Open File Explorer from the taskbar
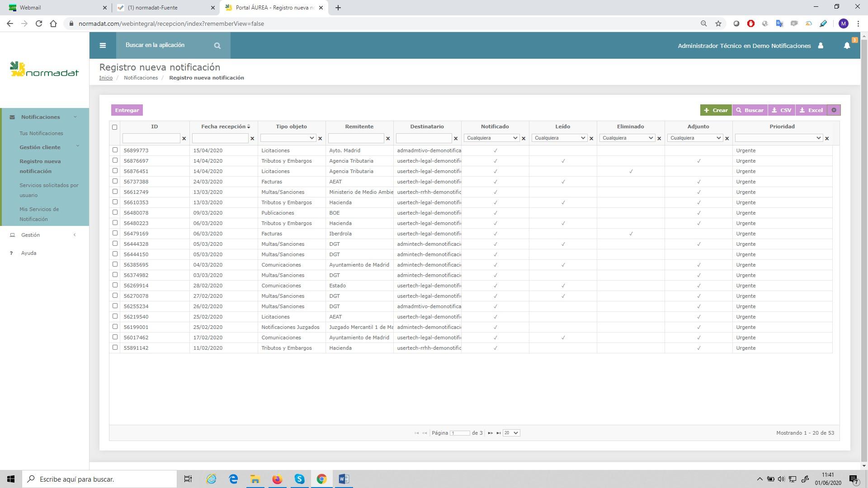The width and height of the screenshot is (868, 488). point(255,479)
